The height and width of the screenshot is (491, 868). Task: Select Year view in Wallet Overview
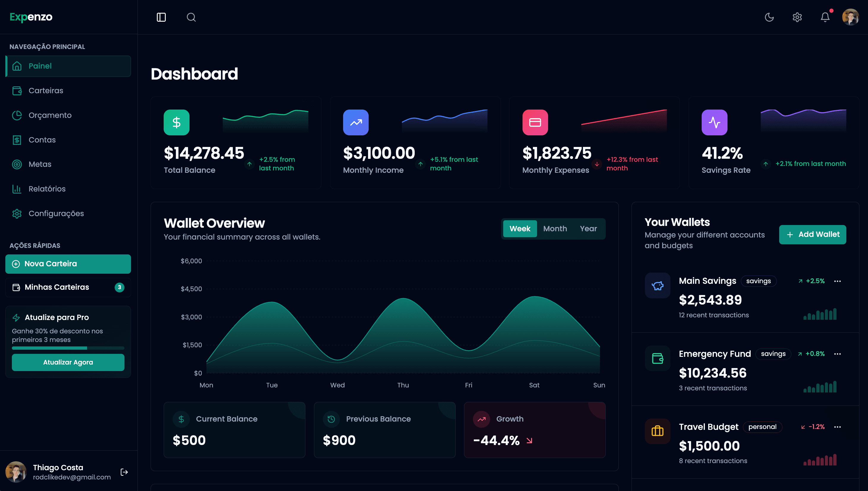(x=588, y=229)
